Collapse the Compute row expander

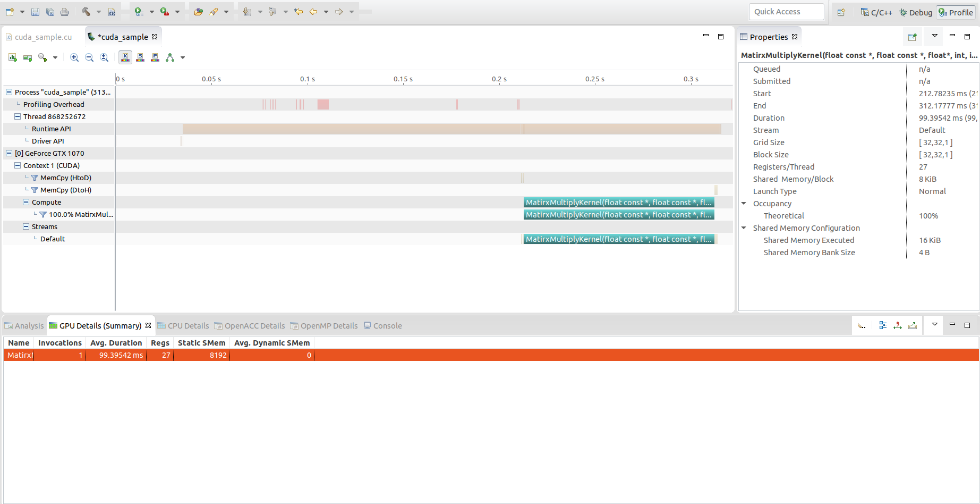26,202
